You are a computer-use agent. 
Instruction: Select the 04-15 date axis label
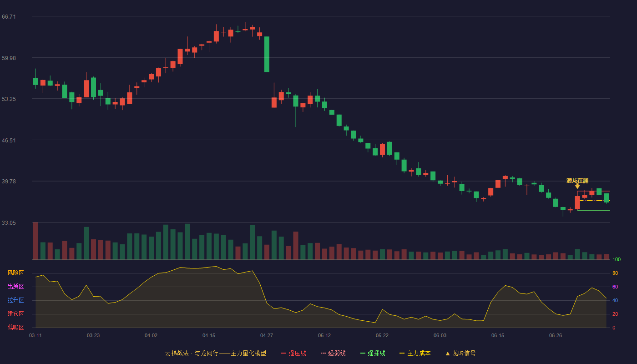(x=209, y=335)
